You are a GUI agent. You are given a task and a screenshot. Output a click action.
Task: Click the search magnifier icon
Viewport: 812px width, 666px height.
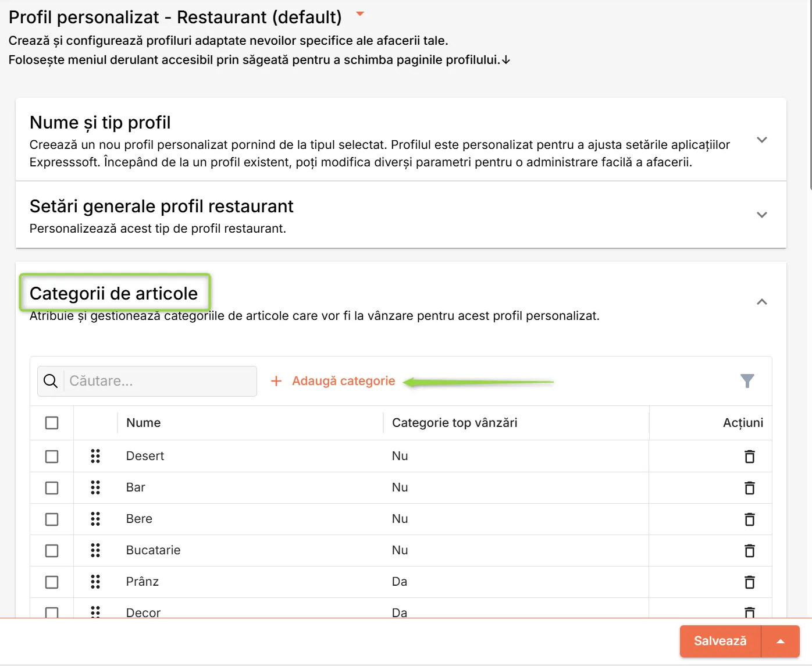click(51, 381)
